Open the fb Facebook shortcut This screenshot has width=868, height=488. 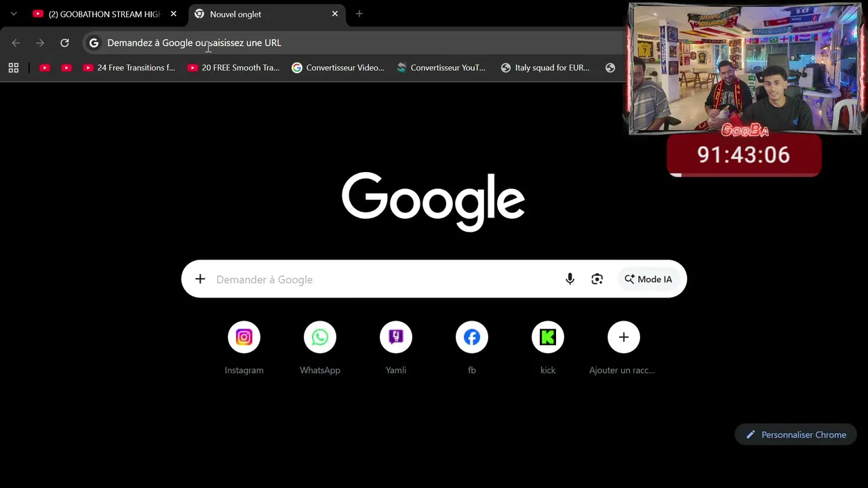click(472, 348)
